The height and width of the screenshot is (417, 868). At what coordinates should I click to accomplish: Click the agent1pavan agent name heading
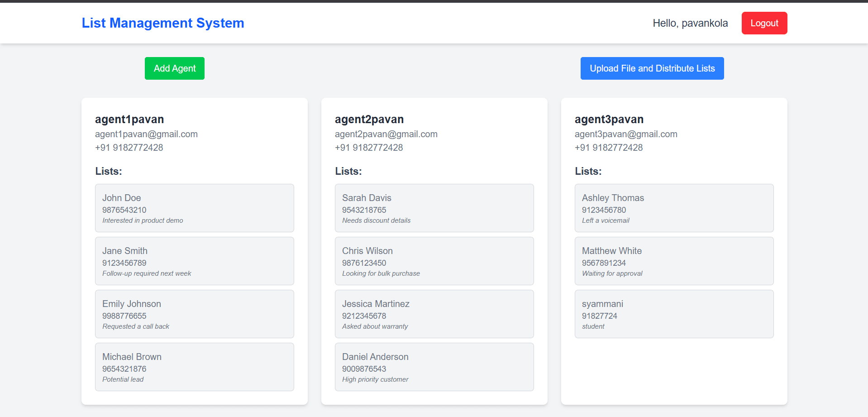tap(129, 119)
